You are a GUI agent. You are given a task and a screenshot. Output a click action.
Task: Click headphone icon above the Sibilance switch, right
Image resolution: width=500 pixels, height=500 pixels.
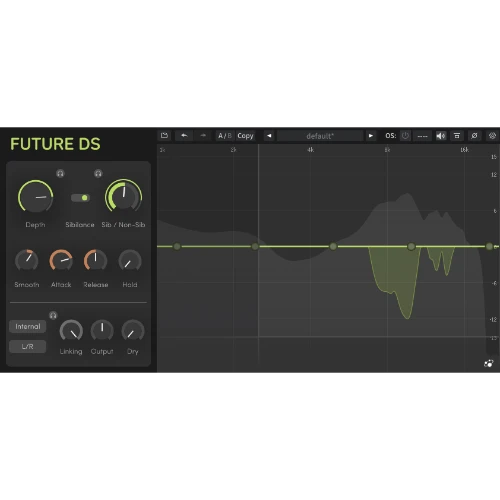98,173
